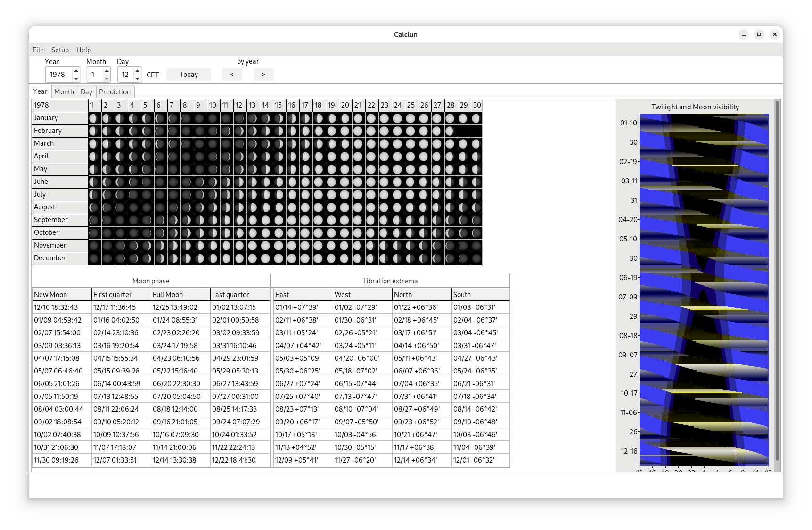Click the Today button
Image resolution: width=812 pixels, height=530 pixels.
(189, 75)
